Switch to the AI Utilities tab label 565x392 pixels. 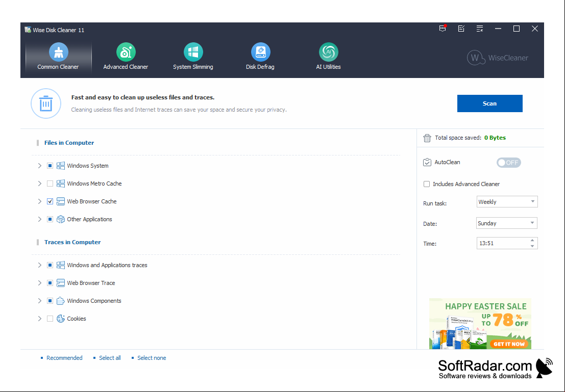pos(328,67)
